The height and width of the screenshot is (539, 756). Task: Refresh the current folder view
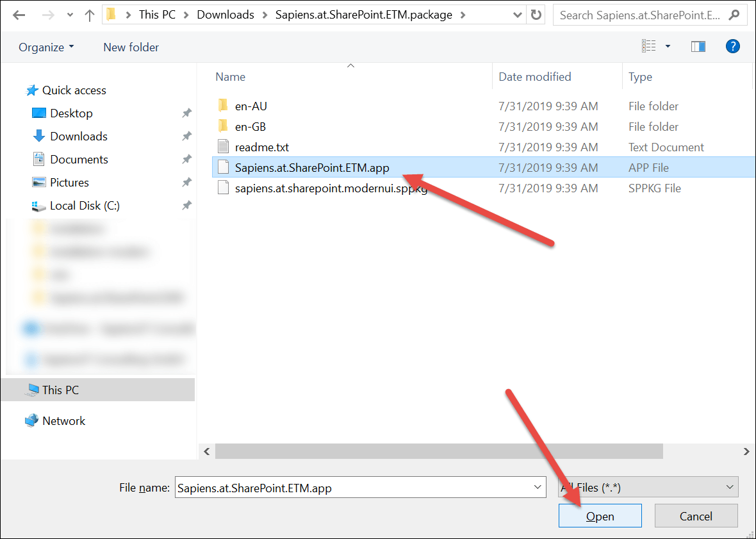pos(536,15)
